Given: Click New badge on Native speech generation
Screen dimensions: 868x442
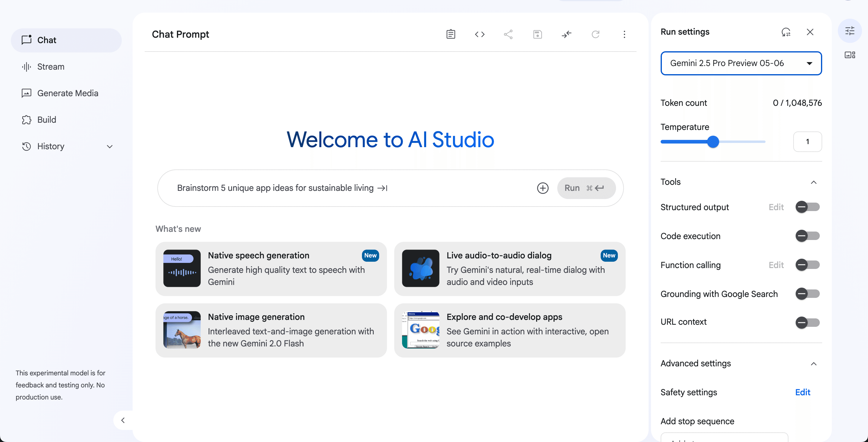Looking at the screenshot, I should coord(370,255).
